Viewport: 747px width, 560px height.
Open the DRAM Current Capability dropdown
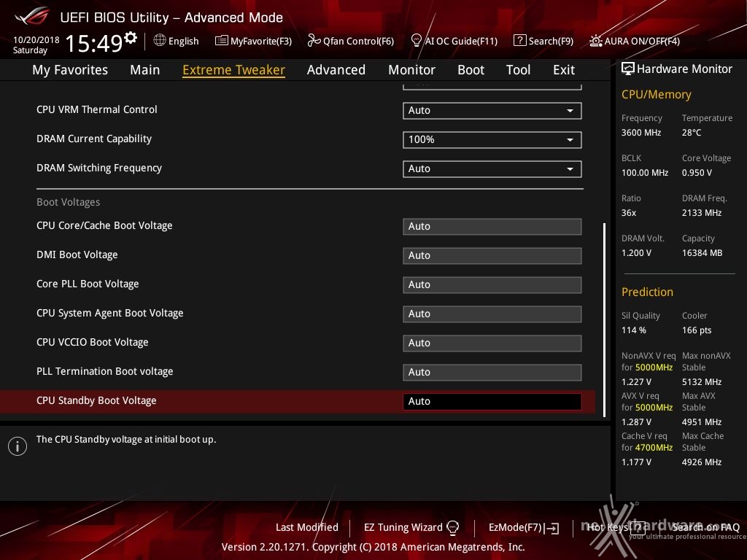[492, 139]
